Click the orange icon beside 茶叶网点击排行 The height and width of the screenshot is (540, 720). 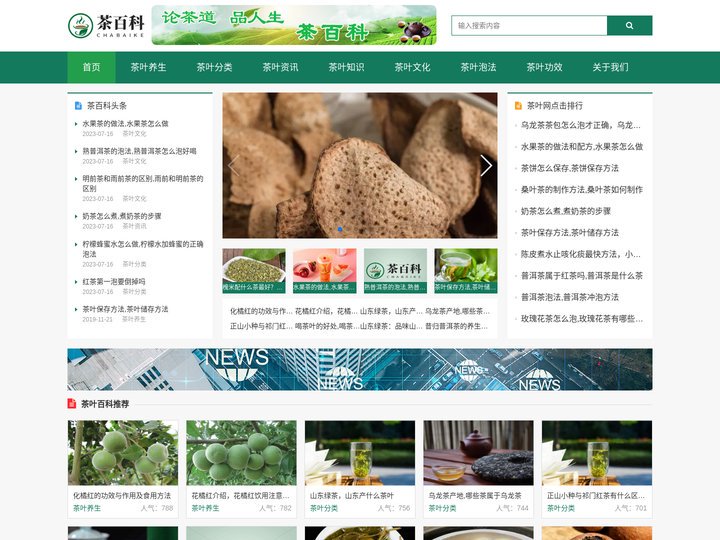(x=518, y=106)
